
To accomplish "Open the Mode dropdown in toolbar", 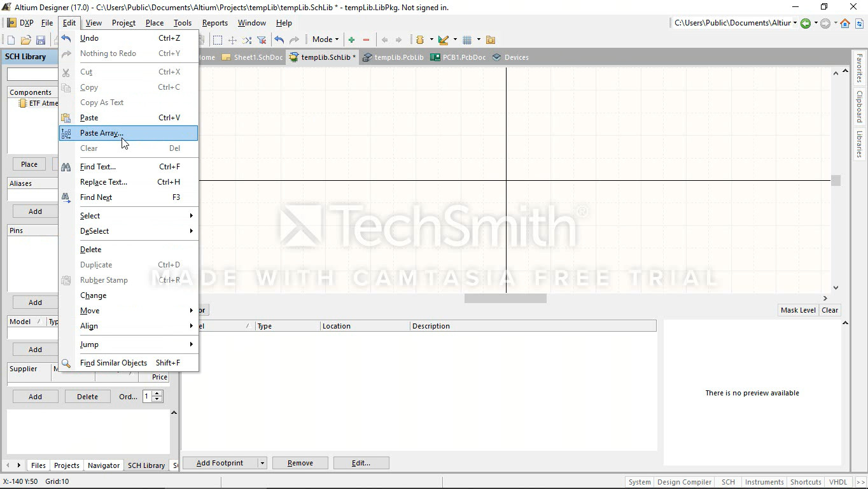I will (x=325, y=39).
